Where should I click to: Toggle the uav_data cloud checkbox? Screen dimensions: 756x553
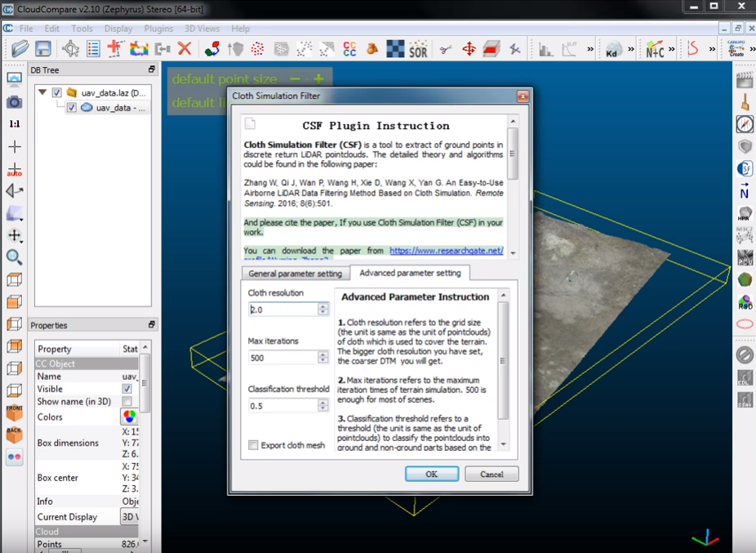pyautogui.click(x=71, y=107)
